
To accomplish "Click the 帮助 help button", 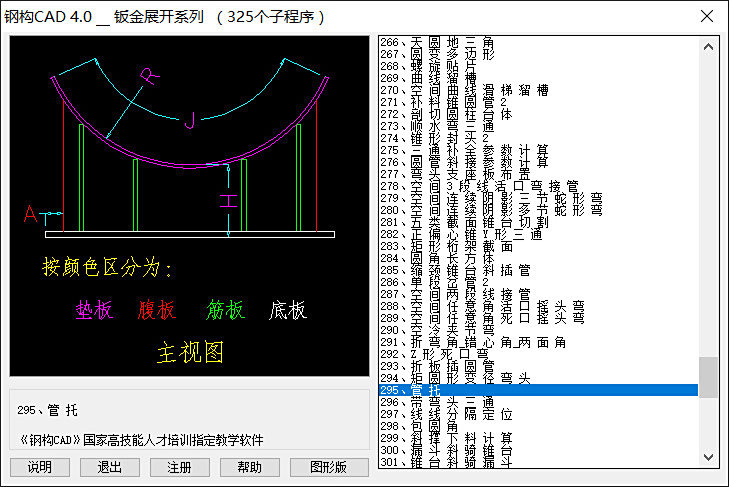I will tap(249, 467).
